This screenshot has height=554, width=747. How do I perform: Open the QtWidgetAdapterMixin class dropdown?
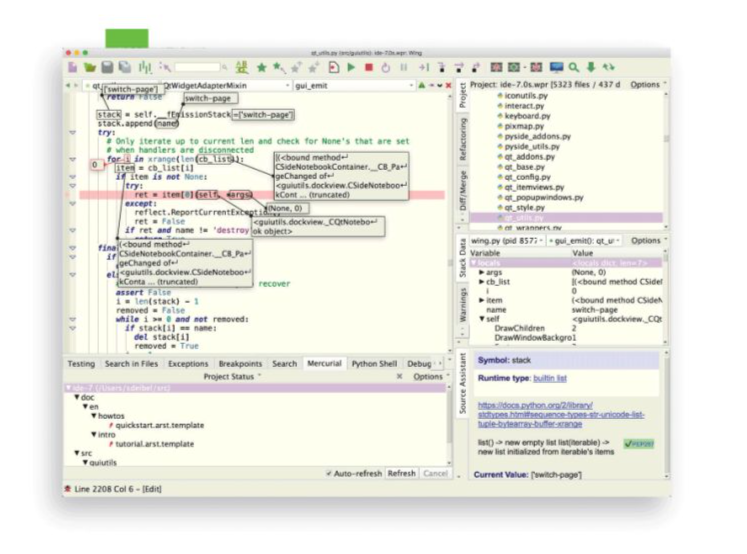pyautogui.click(x=227, y=86)
